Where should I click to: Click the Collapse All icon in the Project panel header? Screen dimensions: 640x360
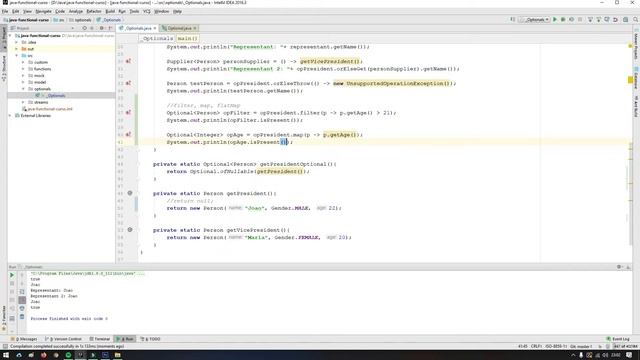coord(92,28)
